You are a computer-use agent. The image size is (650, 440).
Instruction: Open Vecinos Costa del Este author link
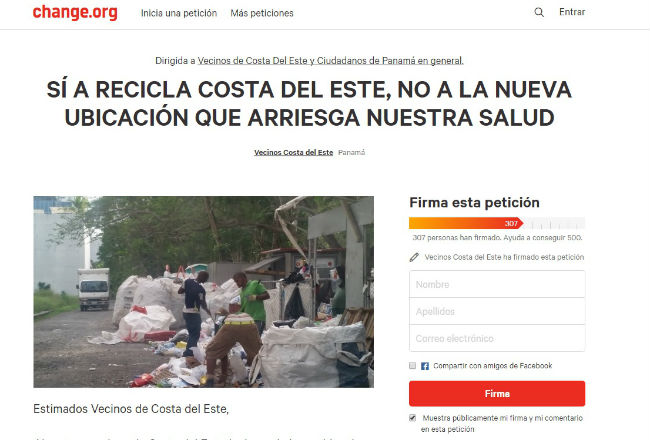click(293, 152)
